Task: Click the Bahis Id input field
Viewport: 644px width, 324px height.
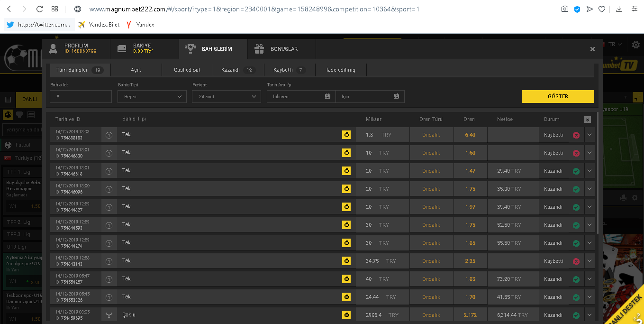Action: pyautogui.click(x=81, y=96)
